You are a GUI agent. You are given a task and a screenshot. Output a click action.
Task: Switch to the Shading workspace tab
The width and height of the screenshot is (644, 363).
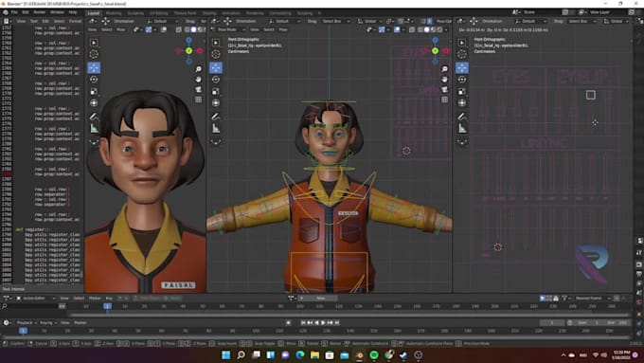(x=209, y=12)
